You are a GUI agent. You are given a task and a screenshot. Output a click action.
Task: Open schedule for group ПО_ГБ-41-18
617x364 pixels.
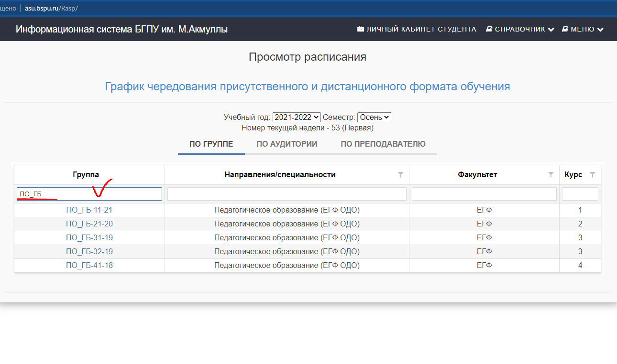(89, 265)
